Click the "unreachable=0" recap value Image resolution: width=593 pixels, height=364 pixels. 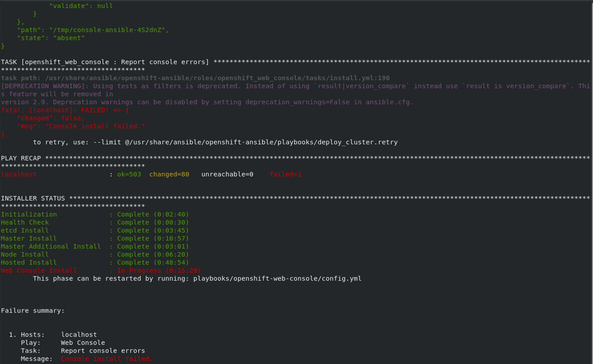[227, 174]
